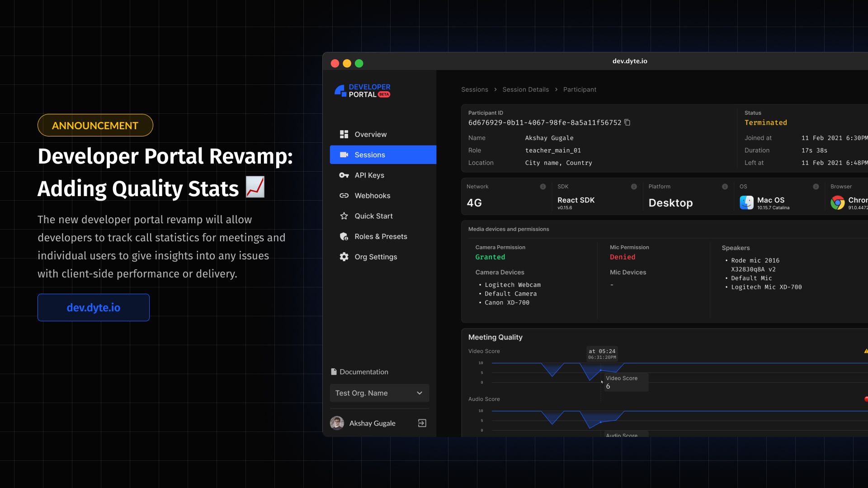Image resolution: width=868 pixels, height=488 pixels.
Task: Click the Participant breadcrumb
Action: 580,89
